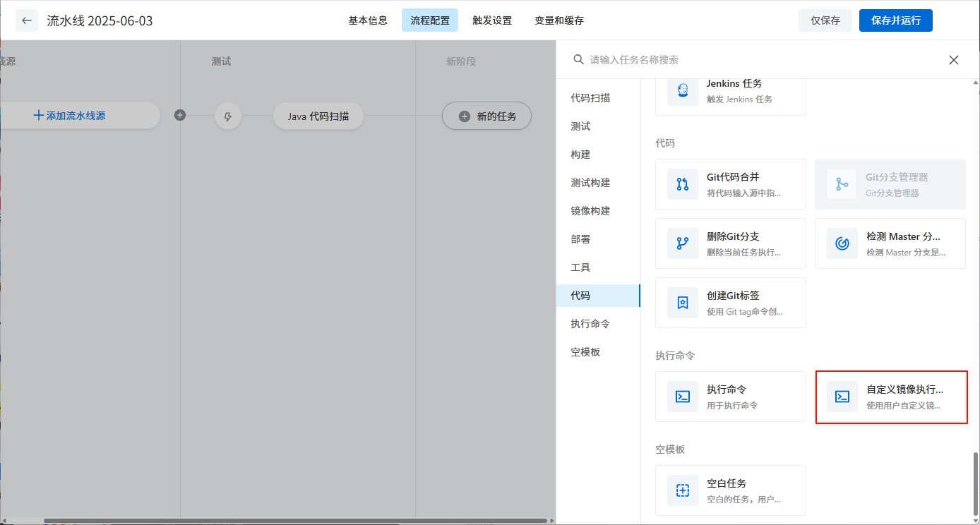Image resolution: width=980 pixels, height=525 pixels.
Task: Add a task via 新的任务
Action: 486,116
